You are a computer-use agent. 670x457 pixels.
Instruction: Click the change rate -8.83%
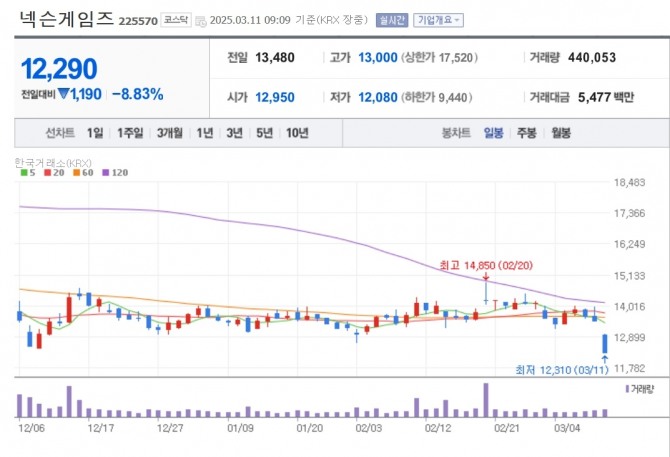pyautogui.click(x=138, y=94)
